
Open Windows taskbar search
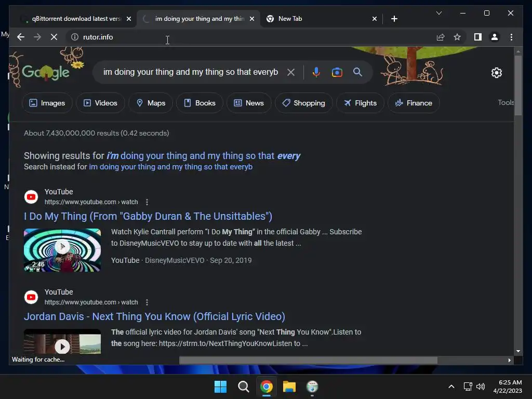click(x=243, y=387)
